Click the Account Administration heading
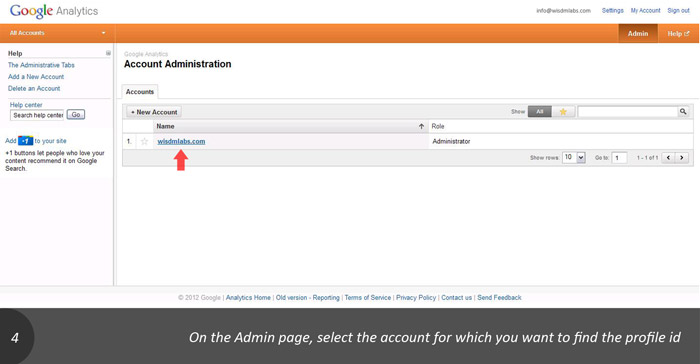Viewport: 700px width, 364px height. point(178,64)
